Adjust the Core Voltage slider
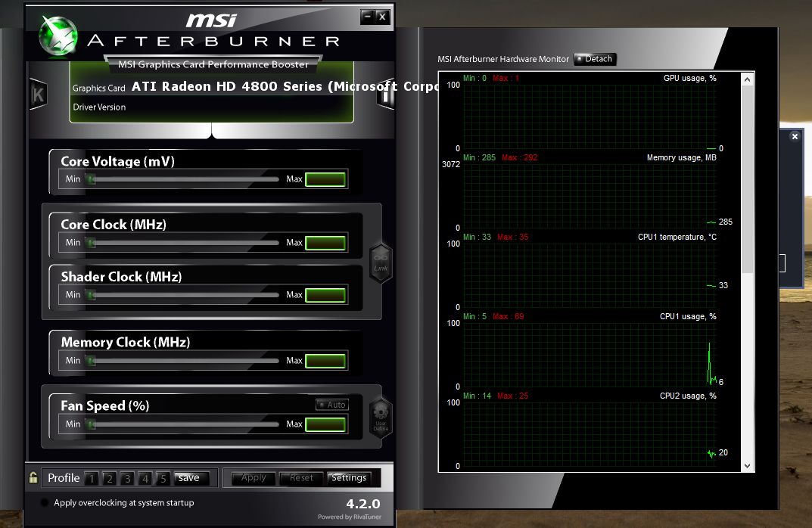 [x=182, y=179]
